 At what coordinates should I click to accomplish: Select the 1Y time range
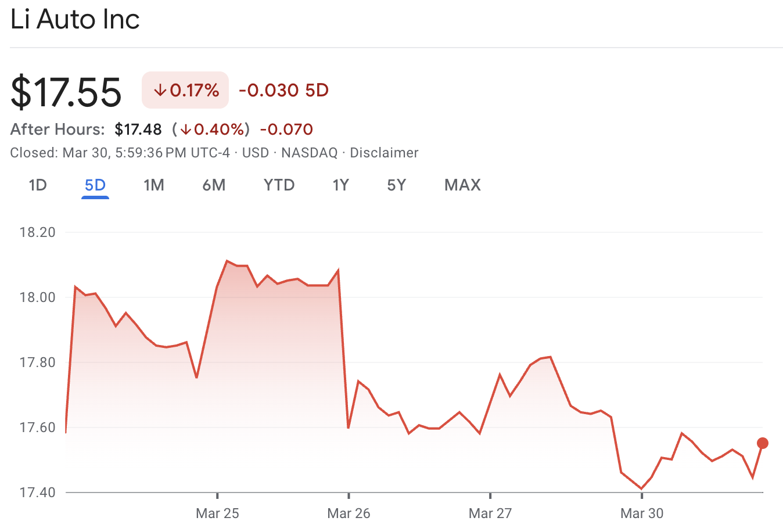pyautogui.click(x=340, y=185)
